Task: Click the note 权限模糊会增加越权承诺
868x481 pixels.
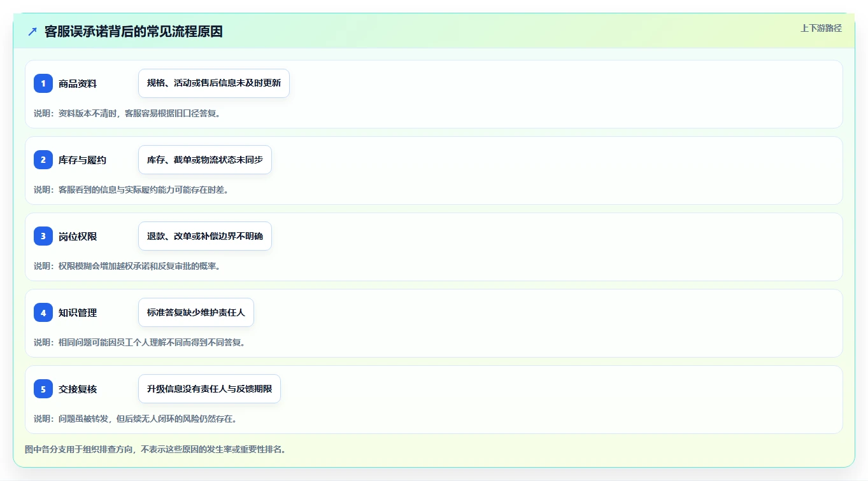Action: tap(127, 266)
